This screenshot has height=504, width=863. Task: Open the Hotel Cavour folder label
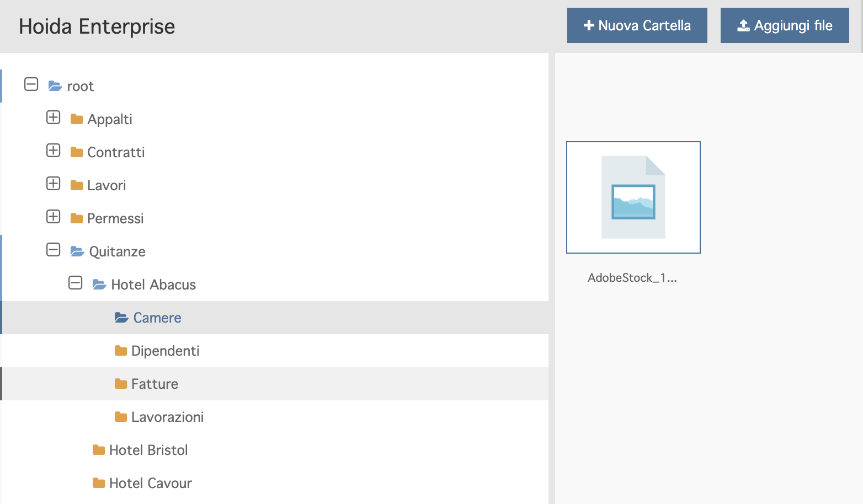click(x=151, y=483)
